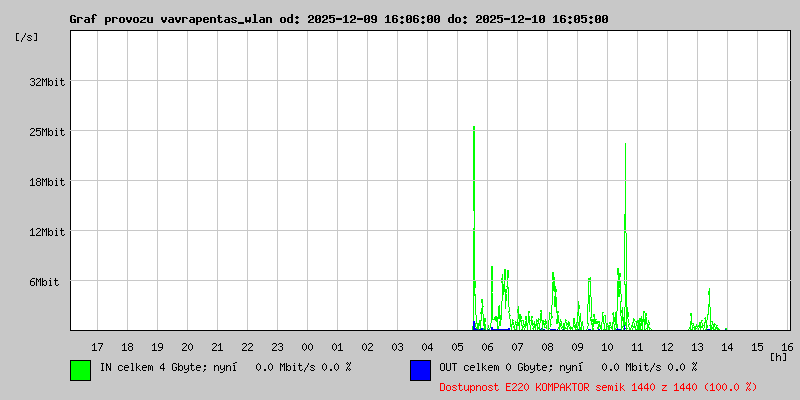Screen dimensions: 800x400
Task: Click the '12Mbit' y-axis label
Action: coord(47,232)
